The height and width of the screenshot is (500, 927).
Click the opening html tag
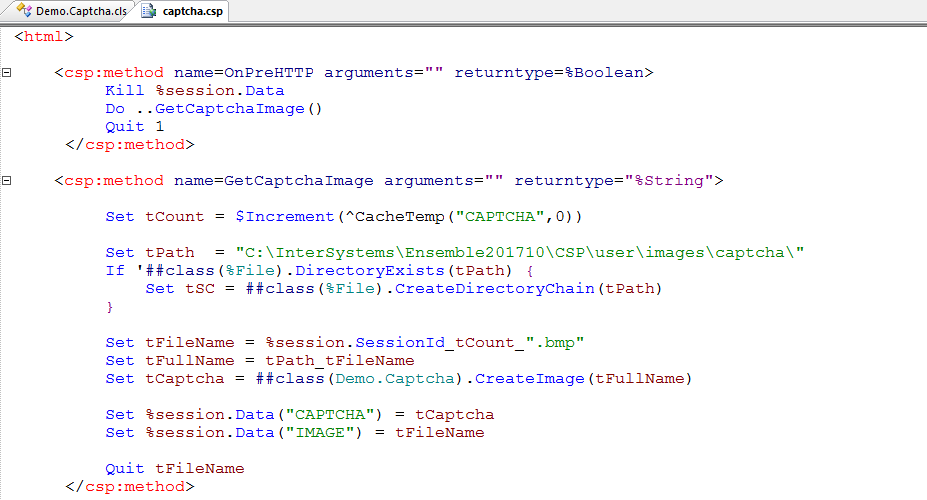44,37
